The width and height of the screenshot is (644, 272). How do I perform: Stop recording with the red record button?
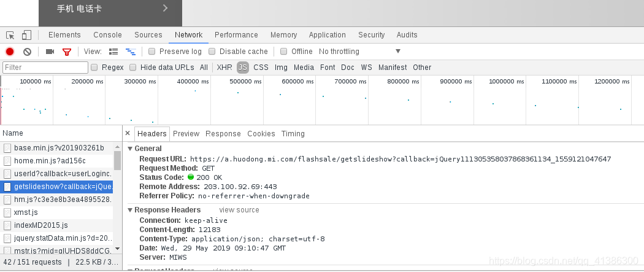[x=10, y=52]
